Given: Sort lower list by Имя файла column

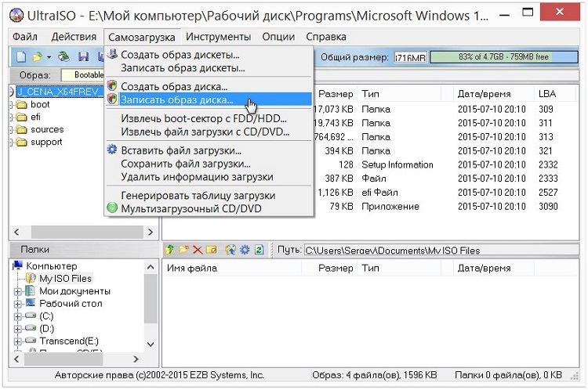Looking at the screenshot, I should click(x=232, y=269).
